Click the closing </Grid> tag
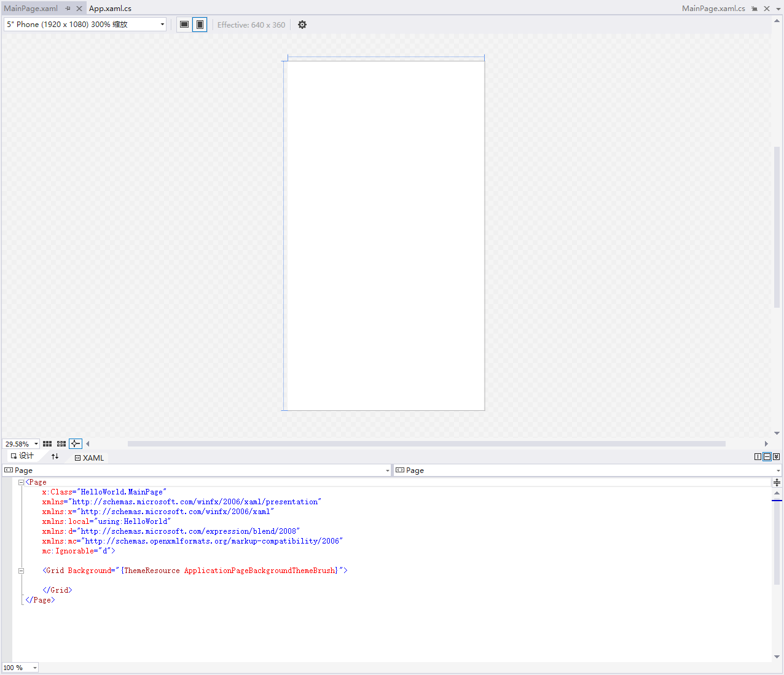 click(x=57, y=590)
